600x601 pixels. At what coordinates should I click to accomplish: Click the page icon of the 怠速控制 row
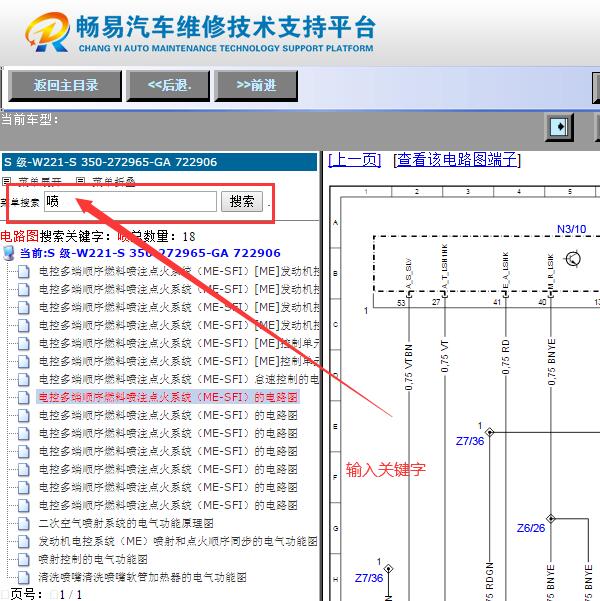(x=23, y=379)
